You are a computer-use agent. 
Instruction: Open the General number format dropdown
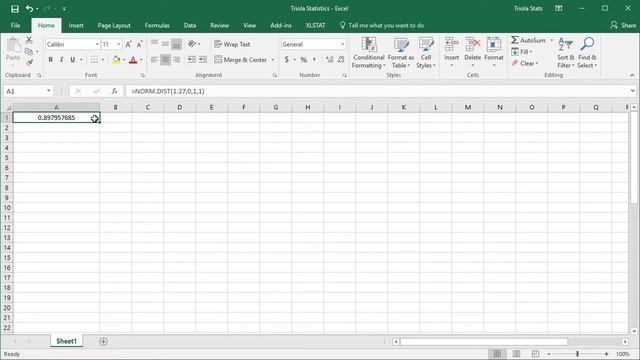pos(342,44)
